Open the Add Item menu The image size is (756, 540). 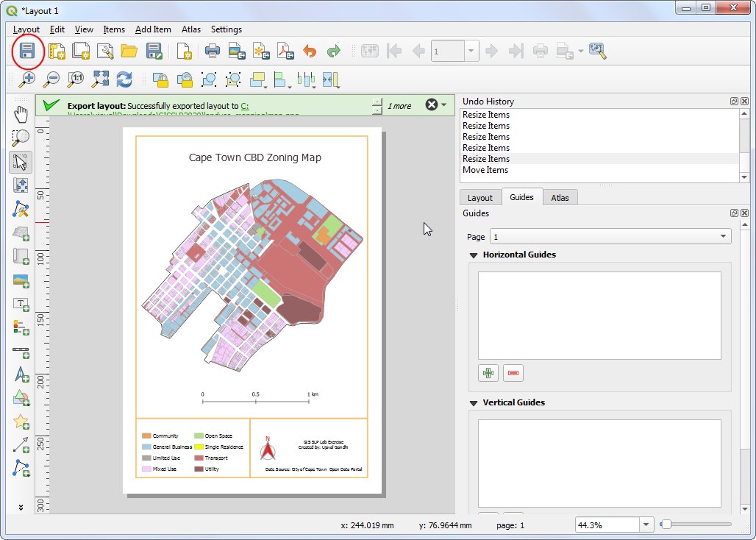(x=153, y=29)
